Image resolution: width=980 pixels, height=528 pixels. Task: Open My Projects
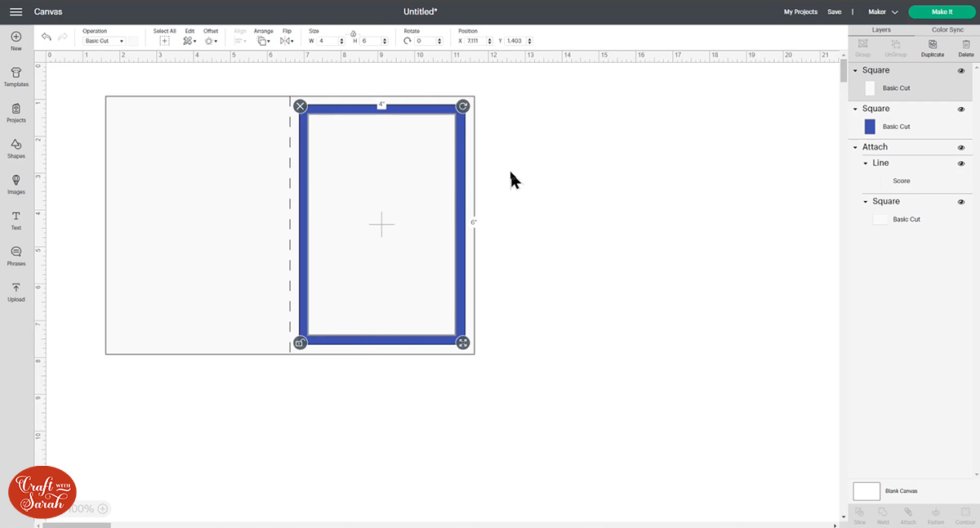[x=800, y=12]
